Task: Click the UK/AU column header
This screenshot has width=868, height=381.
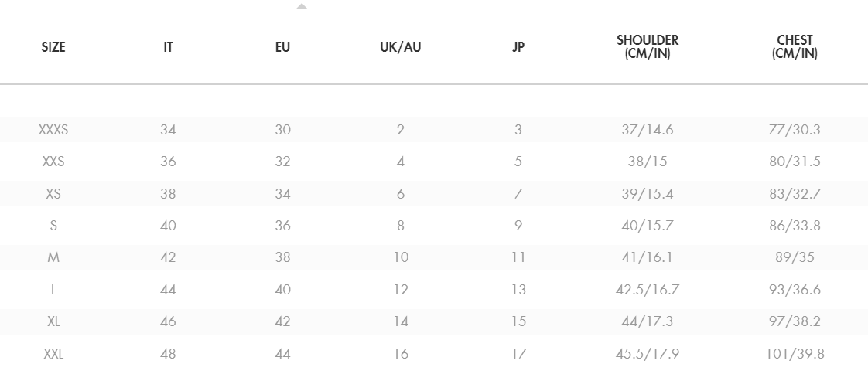Action: (x=400, y=47)
